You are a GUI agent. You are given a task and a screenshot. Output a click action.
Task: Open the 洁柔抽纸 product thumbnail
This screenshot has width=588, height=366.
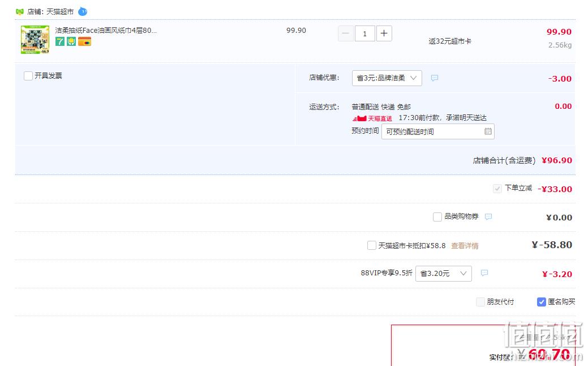click(35, 40)
